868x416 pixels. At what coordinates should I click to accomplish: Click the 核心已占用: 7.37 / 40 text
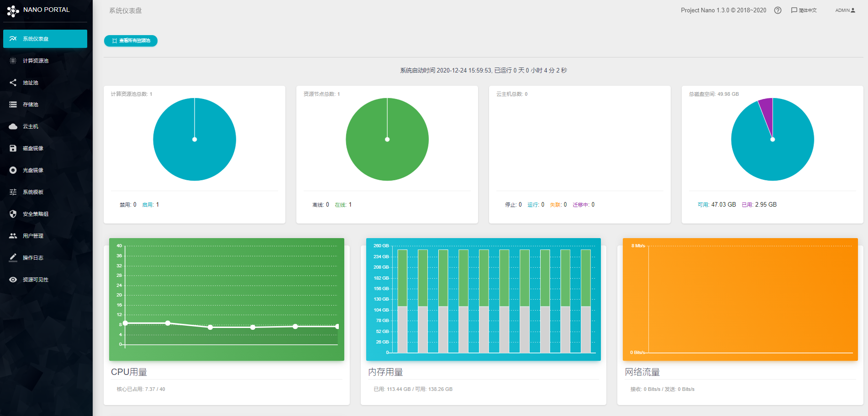coord(141,389)
